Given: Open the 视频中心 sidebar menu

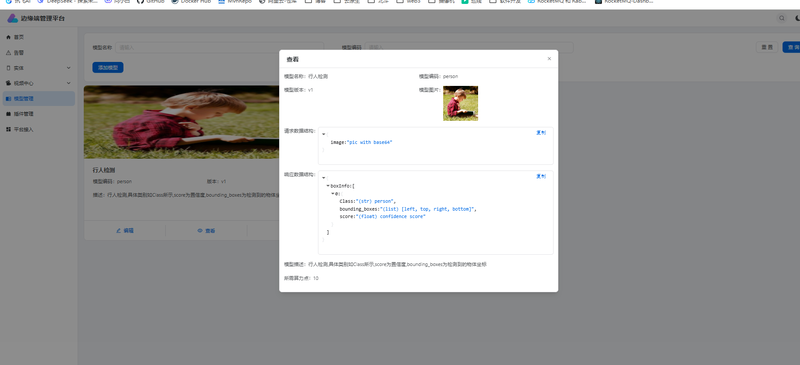Looking at the screenshot, I should pos(39,83).
